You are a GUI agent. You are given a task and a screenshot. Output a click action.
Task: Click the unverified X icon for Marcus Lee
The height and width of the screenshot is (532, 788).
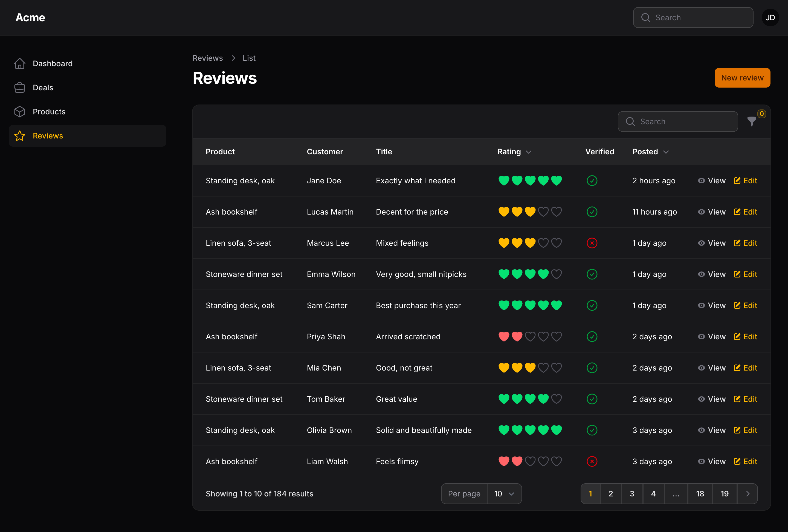pyautogui.click(x=592, y=243)
